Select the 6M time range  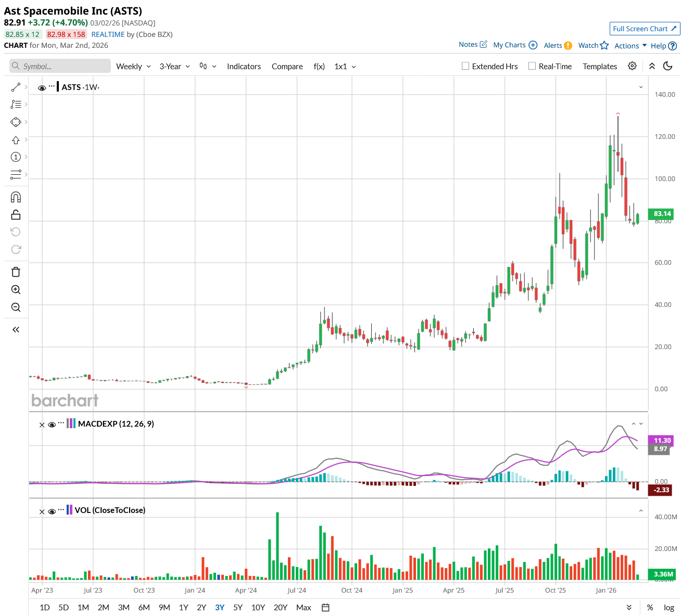tap(144, 608)
